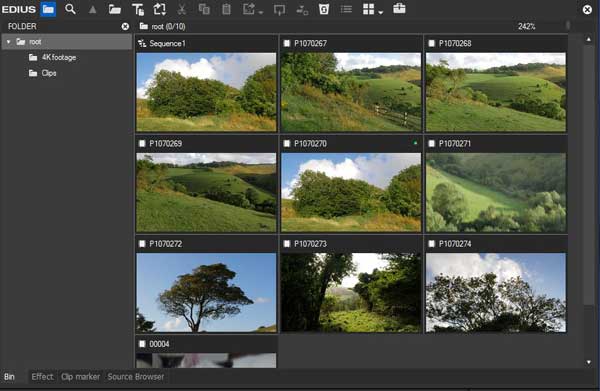Click the clip icon beside P1070271

click(431, 143)
